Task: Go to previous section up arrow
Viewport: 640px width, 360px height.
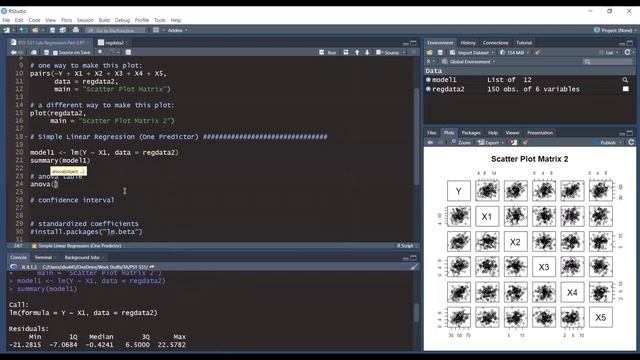Action: click(x=357, y=52)
